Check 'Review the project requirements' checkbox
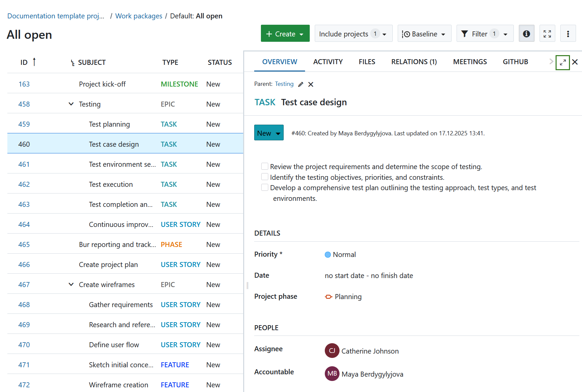 pos(265,166)
